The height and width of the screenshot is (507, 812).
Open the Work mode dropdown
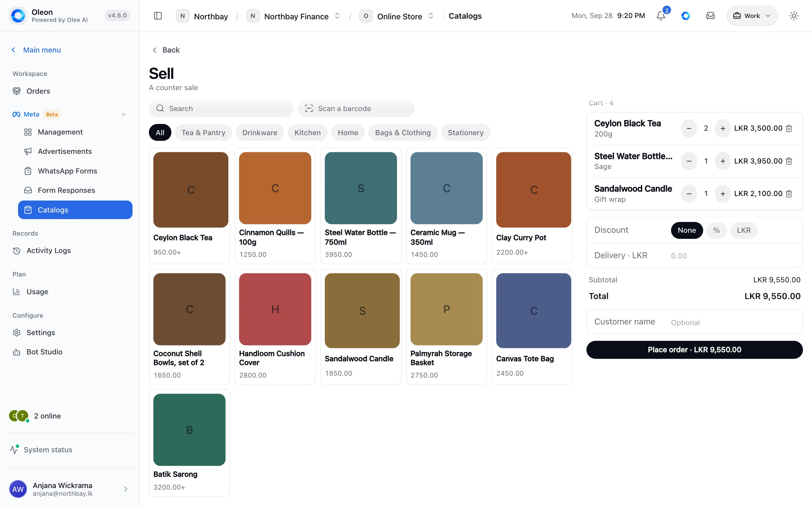752,16
